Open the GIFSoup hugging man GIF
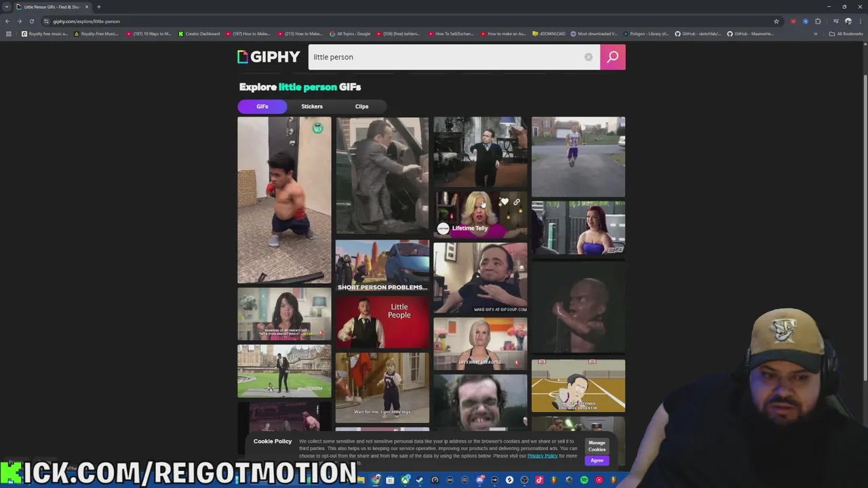This screenshot has width=868, height=488. click(x=480, y=278)
